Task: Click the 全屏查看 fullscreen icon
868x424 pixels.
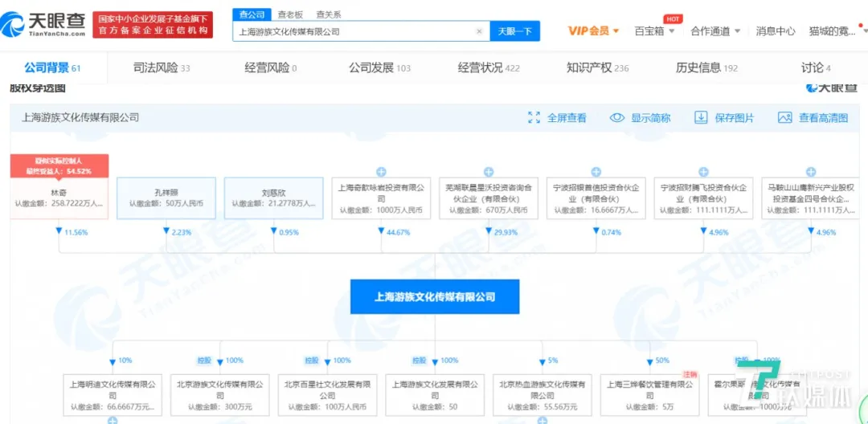Action: point(534,118)
